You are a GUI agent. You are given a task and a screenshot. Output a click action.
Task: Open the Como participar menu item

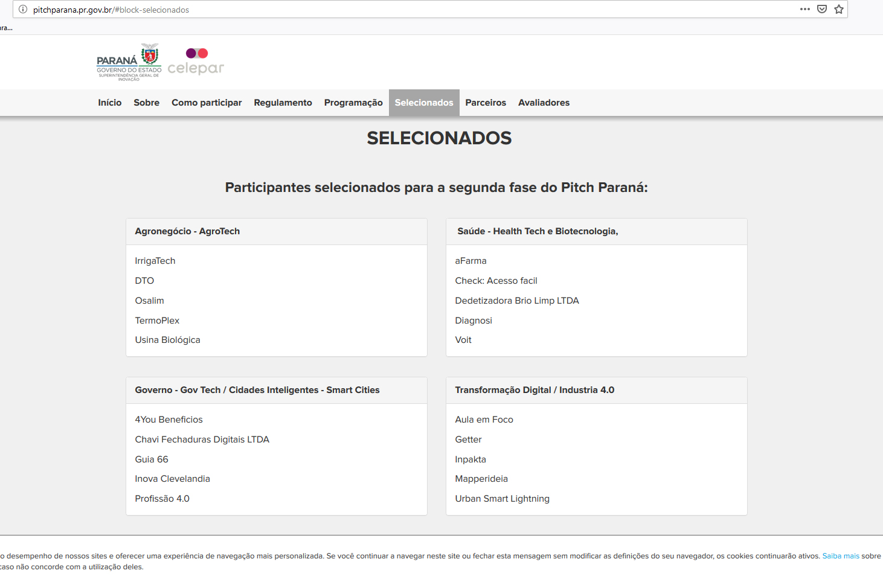coord(207,103)
